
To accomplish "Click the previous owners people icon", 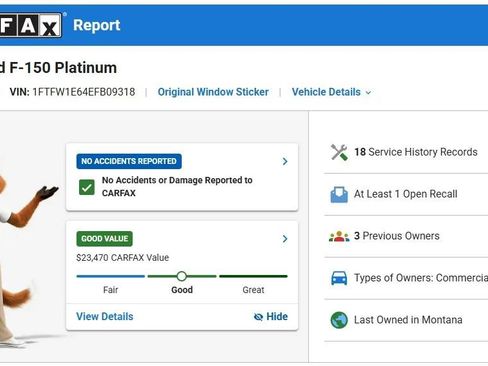I will [x=339, y=236].
